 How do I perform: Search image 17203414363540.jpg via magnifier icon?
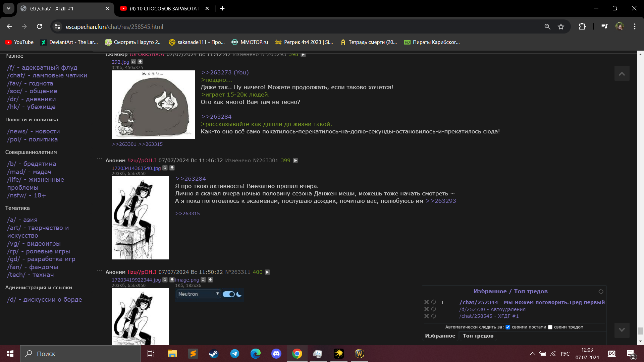[x=165, y=168]
